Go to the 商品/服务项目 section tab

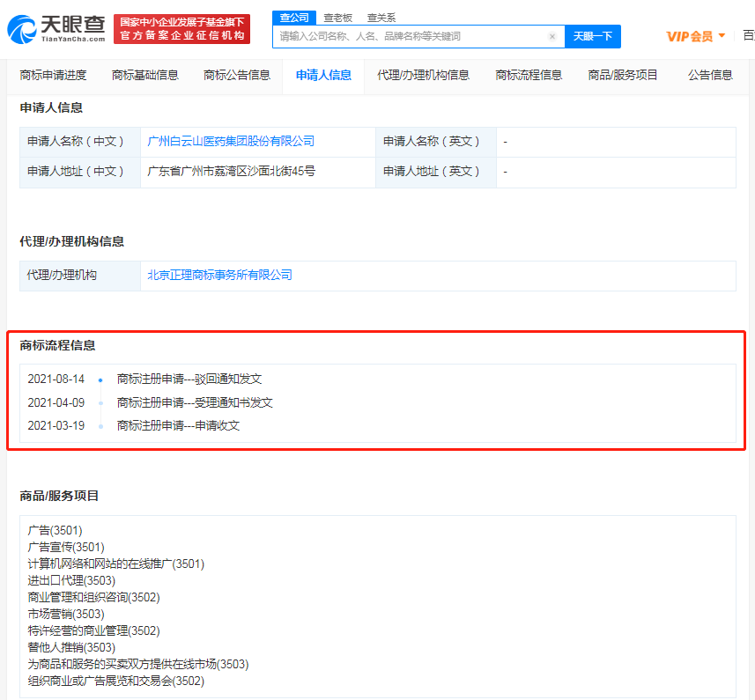pos(623,75)
